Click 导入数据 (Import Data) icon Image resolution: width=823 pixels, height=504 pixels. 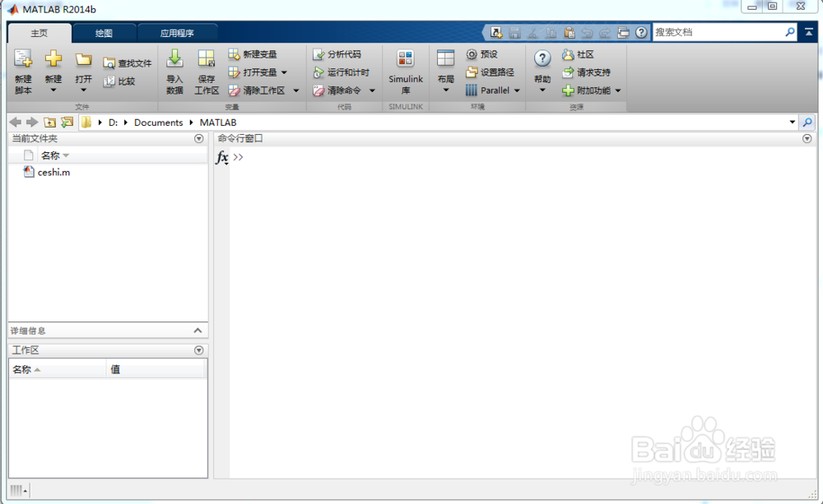pyautogui.click(x=174, y=58)
